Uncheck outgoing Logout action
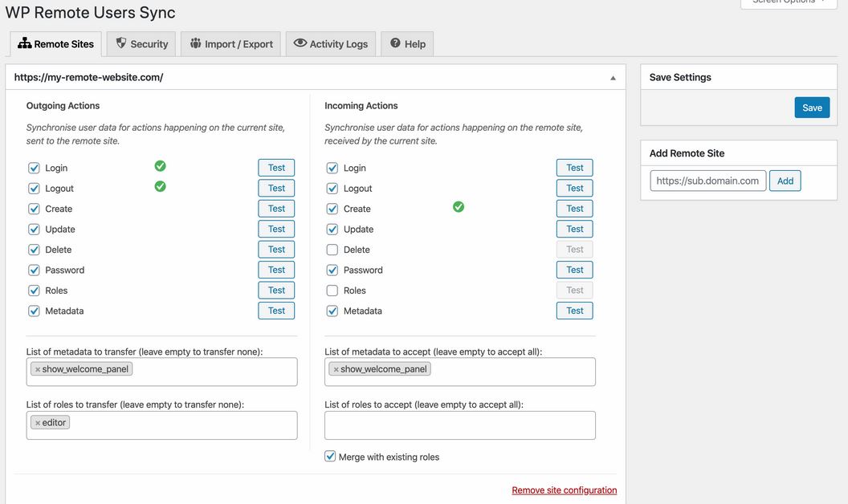 pos(34,189)
